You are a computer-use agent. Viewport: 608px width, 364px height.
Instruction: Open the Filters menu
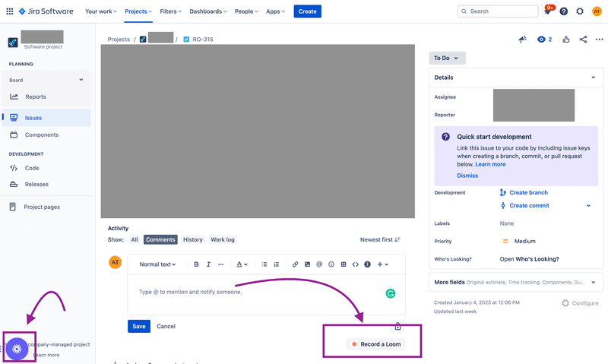coord(170,11)
